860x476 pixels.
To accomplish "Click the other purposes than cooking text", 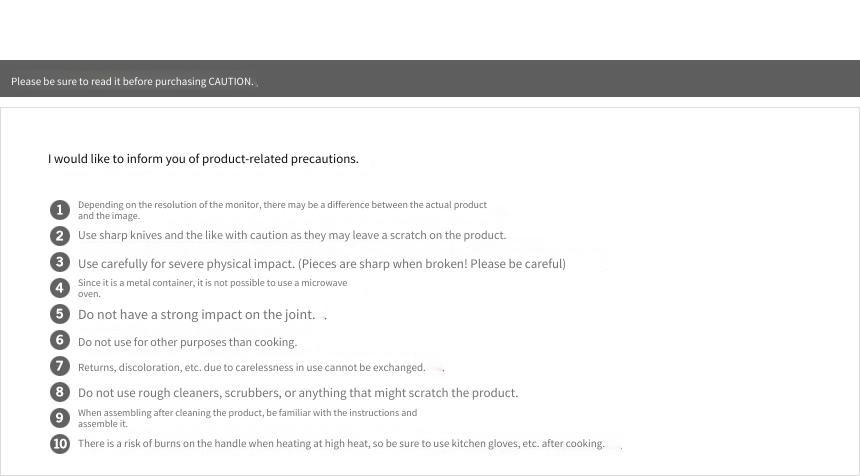I will [x=187, y=342].
